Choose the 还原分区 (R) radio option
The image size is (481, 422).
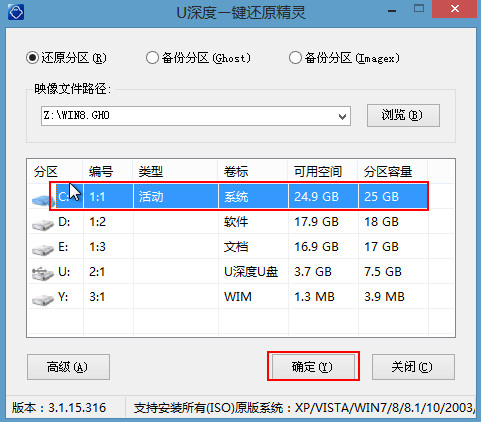point(33,58)
